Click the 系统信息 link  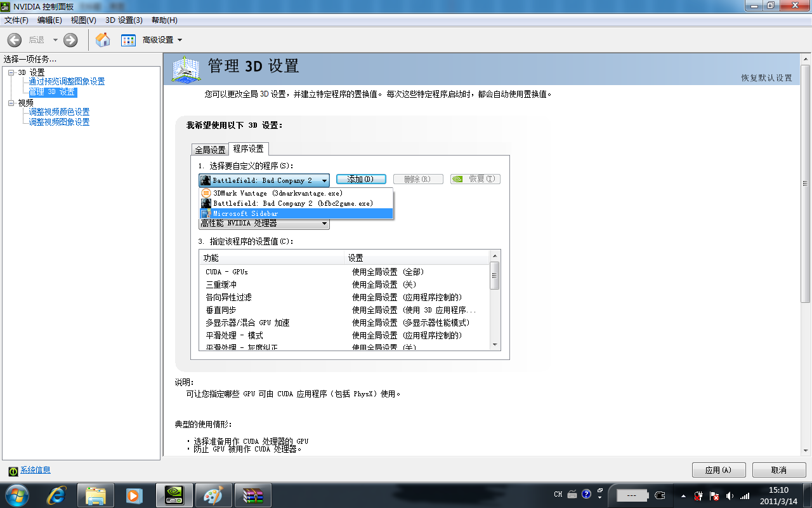(x=36, y=471)
